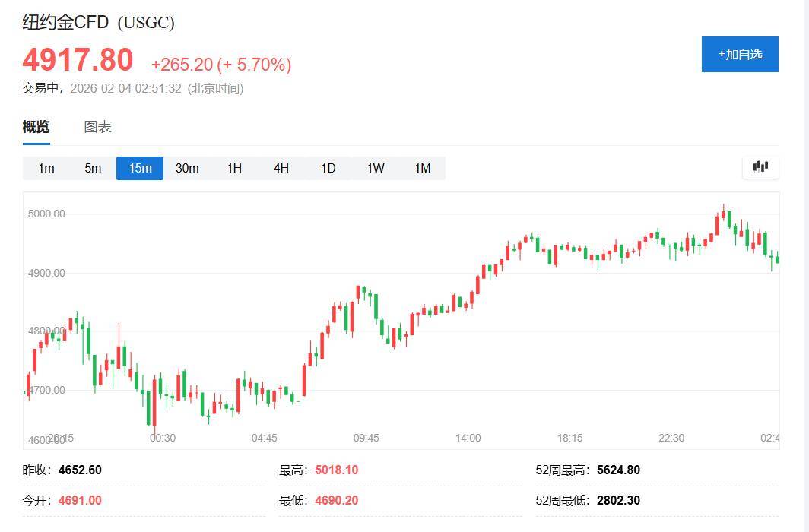The width and height of the screenshot is (809, 532).
Task: Switch chart to 30m interval
Action: [x=187, y=168]
